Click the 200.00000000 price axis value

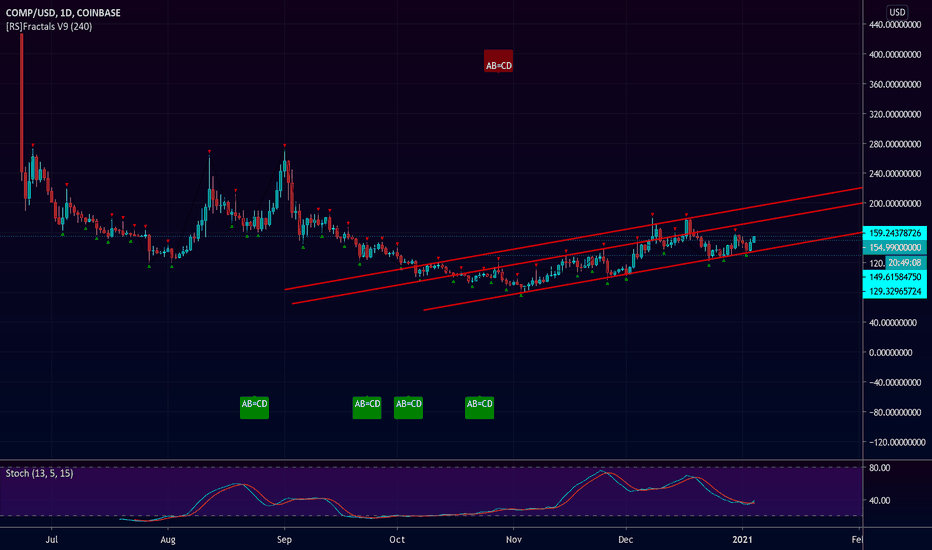click(895, 203)
